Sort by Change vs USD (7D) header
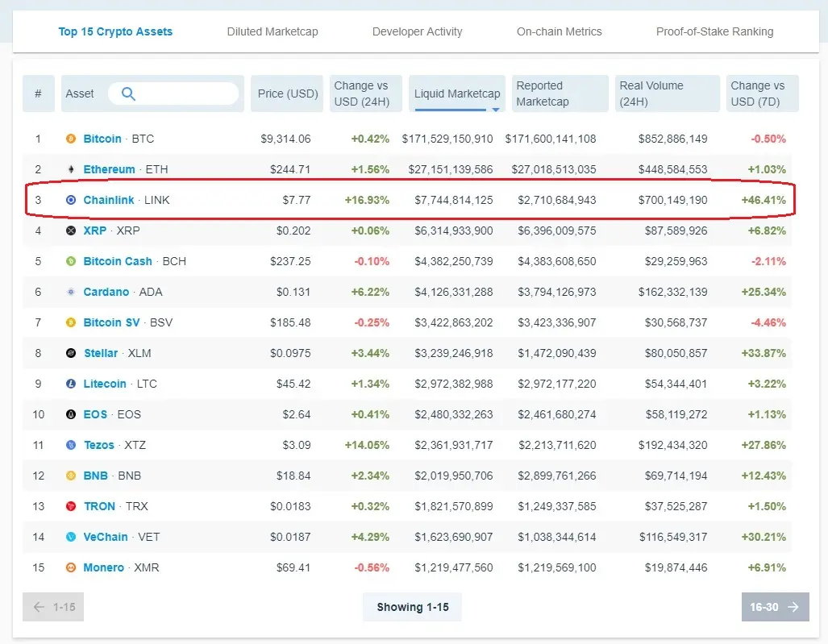This screenshot has width=828, height=644. tap(762, 93)
